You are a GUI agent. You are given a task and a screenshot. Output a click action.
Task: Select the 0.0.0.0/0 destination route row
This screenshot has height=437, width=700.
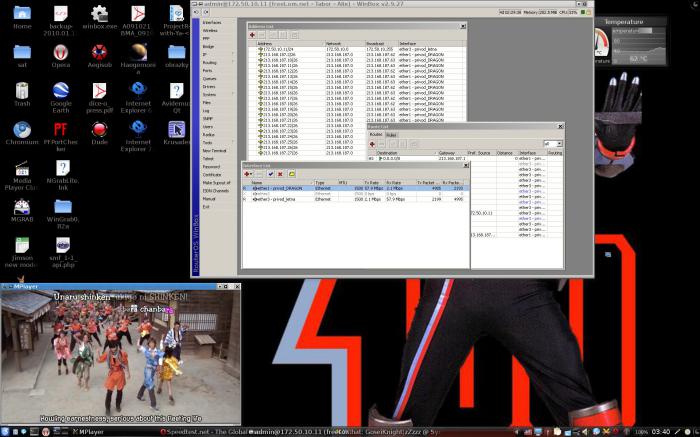click(465, 158)
